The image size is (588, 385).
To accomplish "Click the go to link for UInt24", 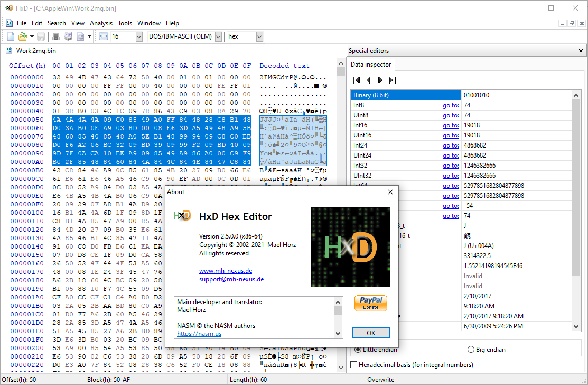I will pos(451,155).
